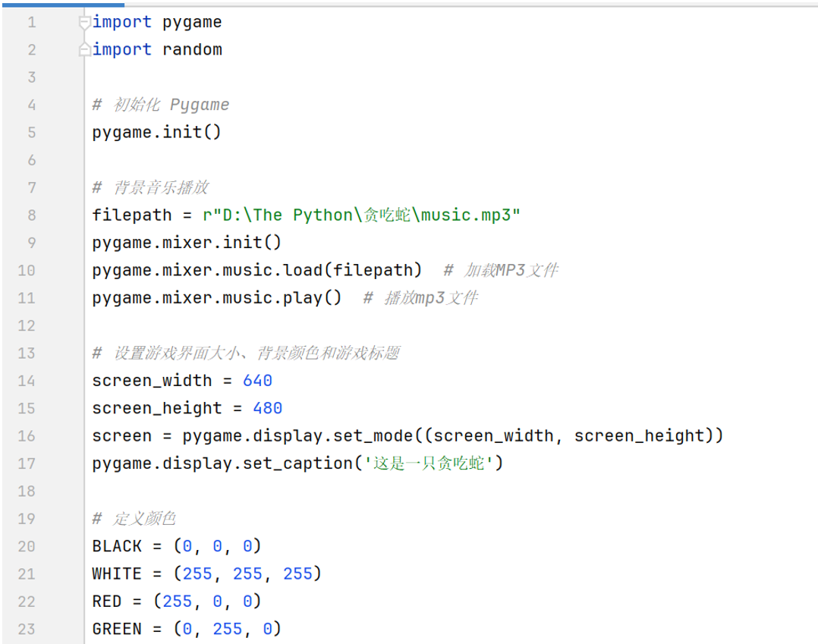Collapse the imports fold marker on line 1

click(85, 22)
